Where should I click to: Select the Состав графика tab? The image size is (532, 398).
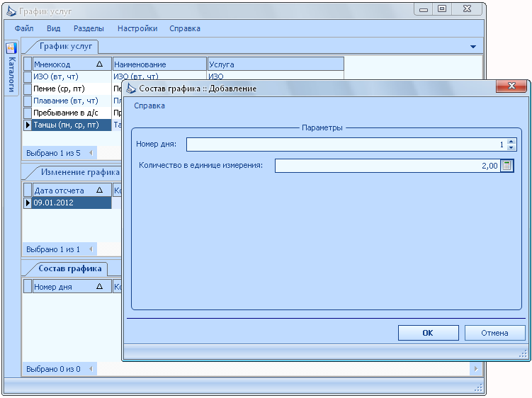coord(70,268)
